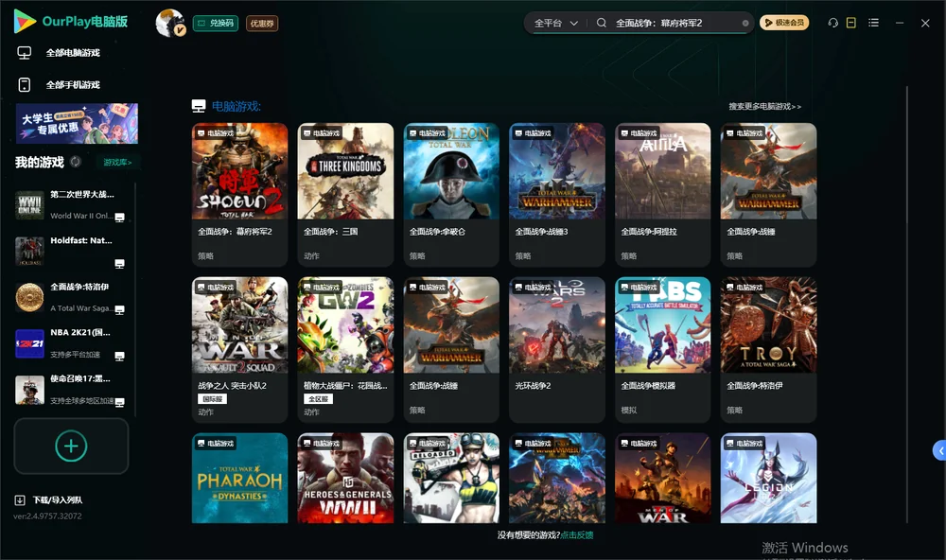The image size is (946, 560).
Task: Open the Shogun 2 game thumbnail
Action: tap(239, 171)
